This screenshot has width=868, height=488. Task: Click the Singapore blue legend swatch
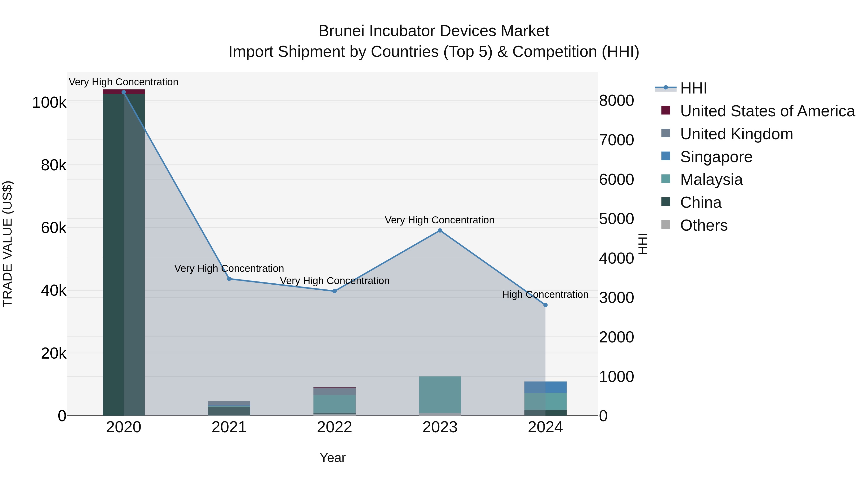pyautogui.click(x=666, y=156)
